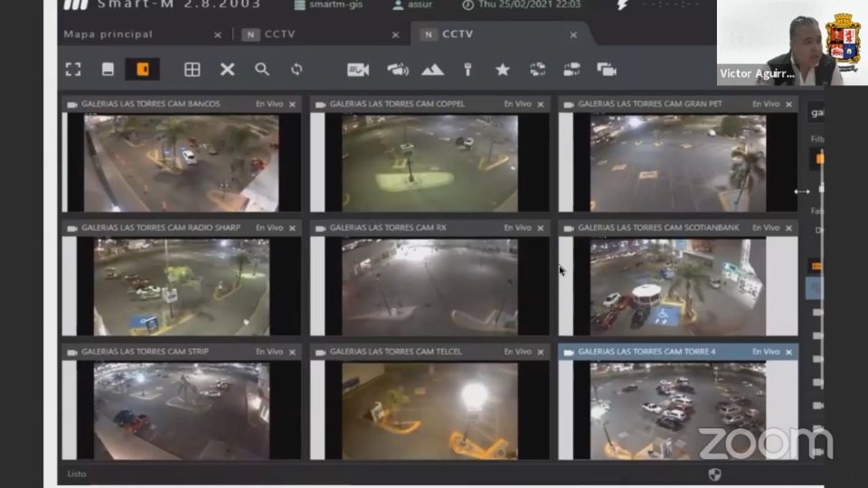The width and height of the screenshot is (868, 488).
Task: Click the magnifying glass search icon
Action: tap(262, 70)
